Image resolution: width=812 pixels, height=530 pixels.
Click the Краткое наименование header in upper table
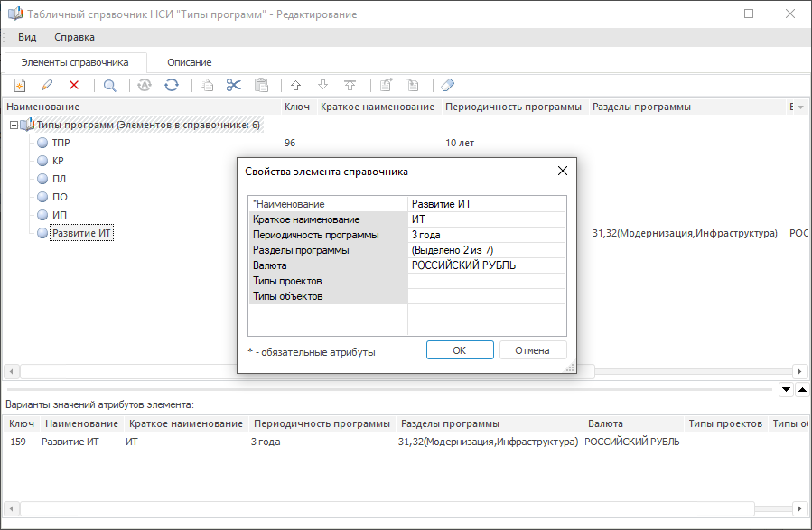[x=378, y=107]
